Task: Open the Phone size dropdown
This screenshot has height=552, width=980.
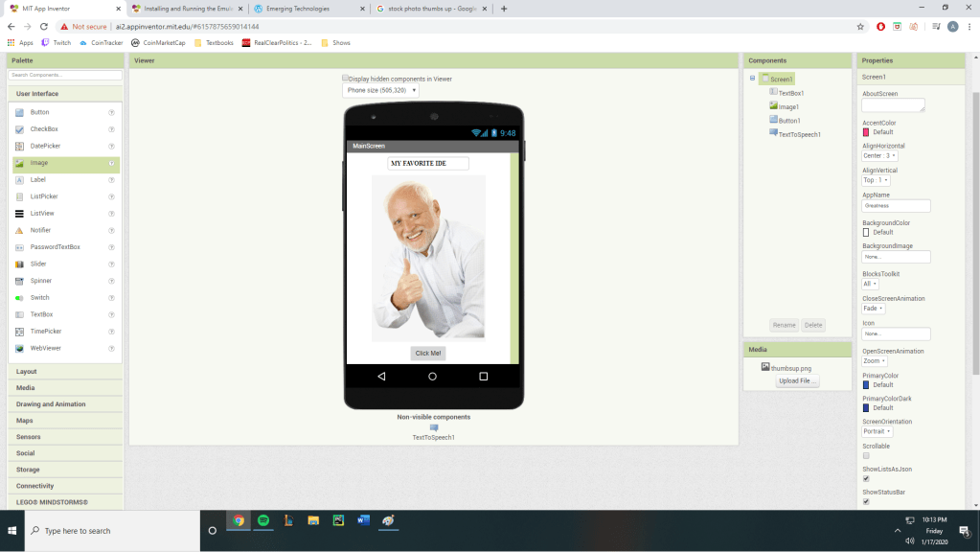Action: (x=380, y=90)
